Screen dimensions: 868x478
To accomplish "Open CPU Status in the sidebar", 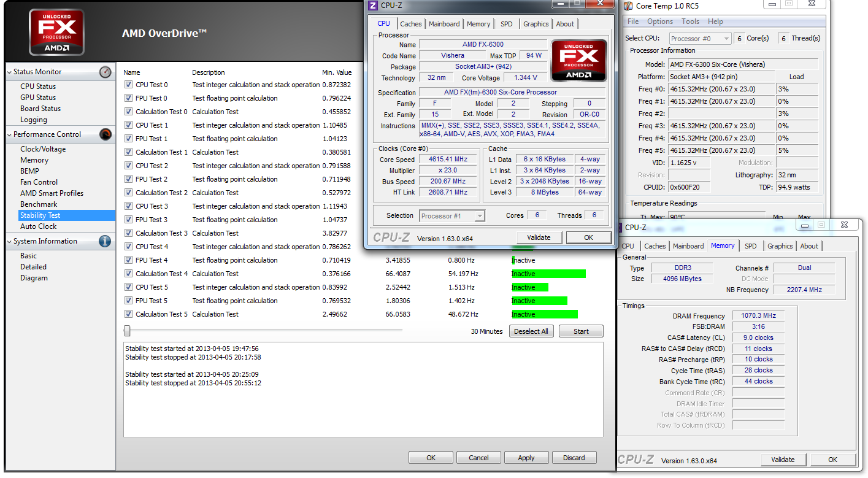I will pos(38,87).
